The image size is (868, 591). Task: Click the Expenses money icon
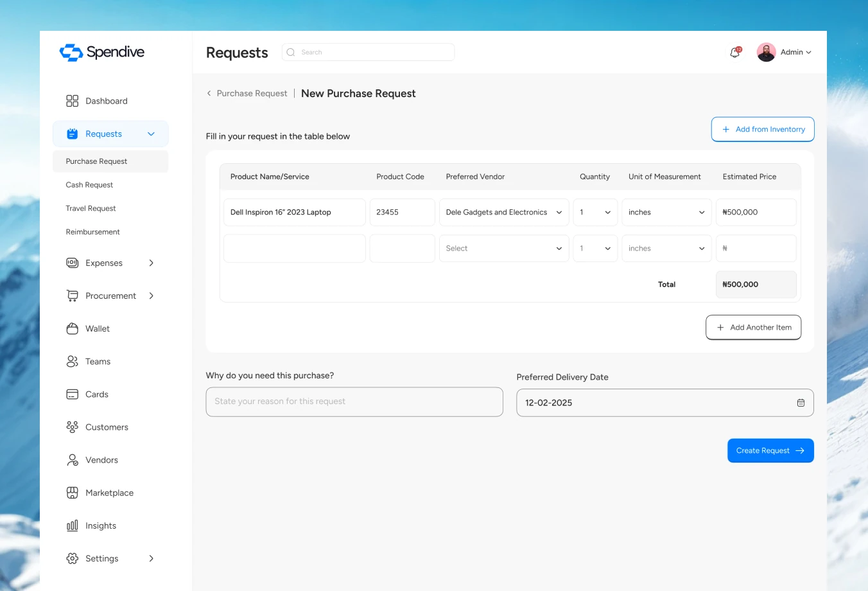pyautogui.click(x=72, y=263)
